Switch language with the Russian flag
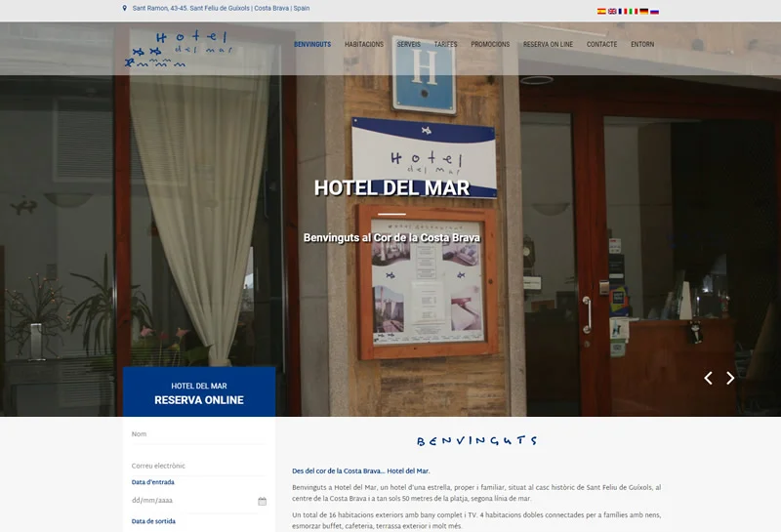The width and height of the screenshot is (781, 532). click(x=654, y=11)
